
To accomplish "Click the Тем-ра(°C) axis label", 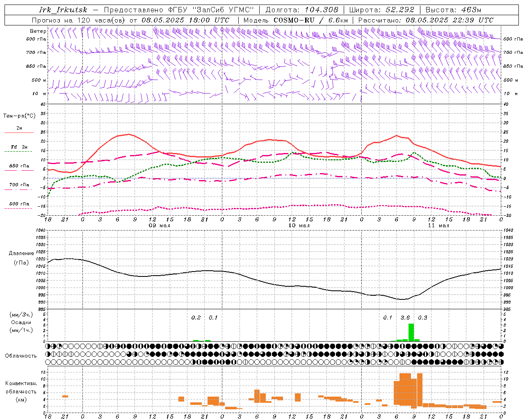I will click(x=19, y=116).
